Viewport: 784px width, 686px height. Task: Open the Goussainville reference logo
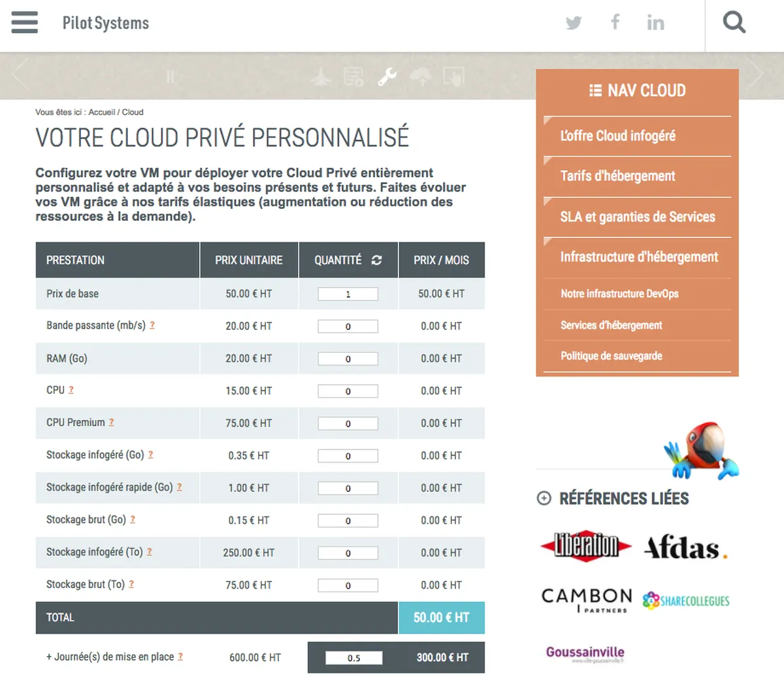pos(585,654)
